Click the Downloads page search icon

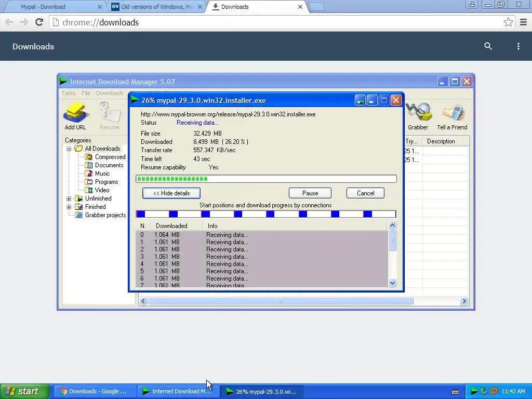pos(488,46)
